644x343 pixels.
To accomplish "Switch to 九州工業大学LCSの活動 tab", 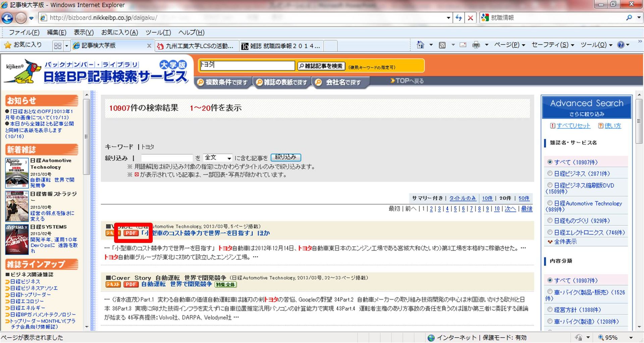I will coord(197,46).
